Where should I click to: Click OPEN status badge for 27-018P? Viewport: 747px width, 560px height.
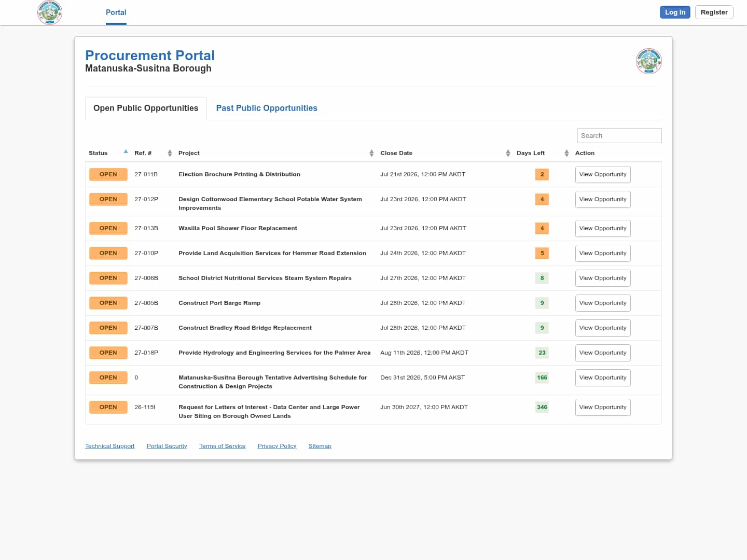[108, 353]
